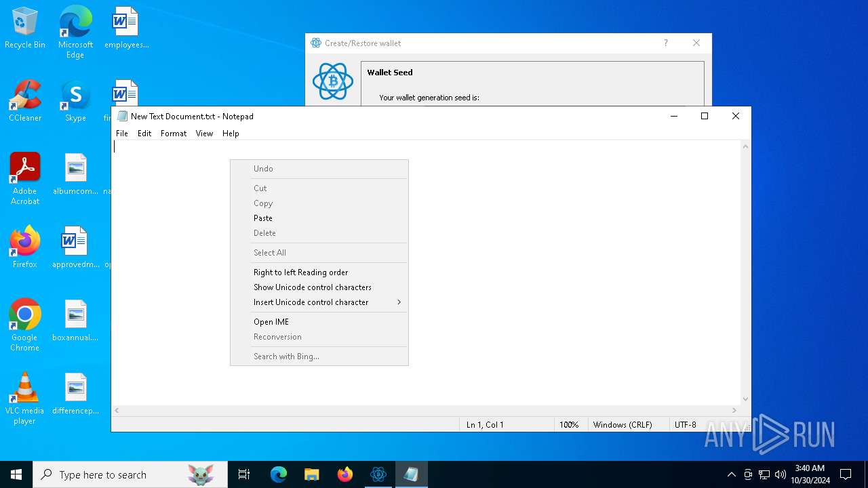Viewport: 868px width, 488px height.
Task: Click the UTF-8 encoding status bar entry
Action: [686, 425]
